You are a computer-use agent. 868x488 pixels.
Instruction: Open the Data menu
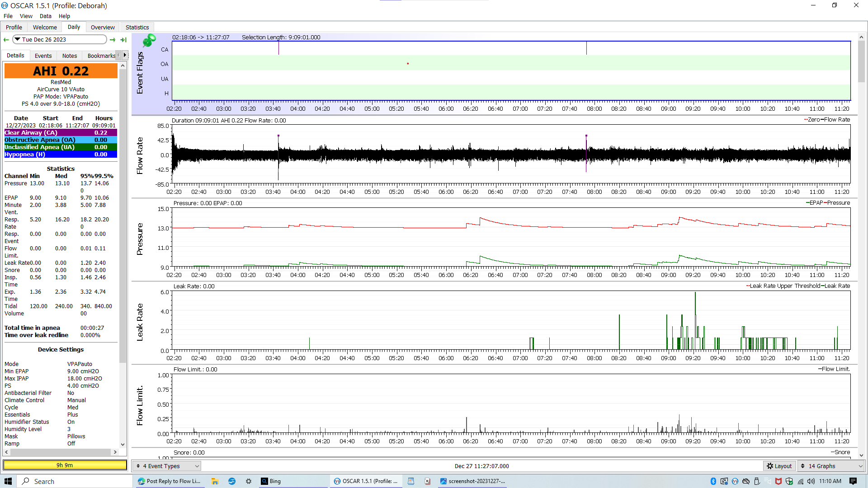[46, 16]
